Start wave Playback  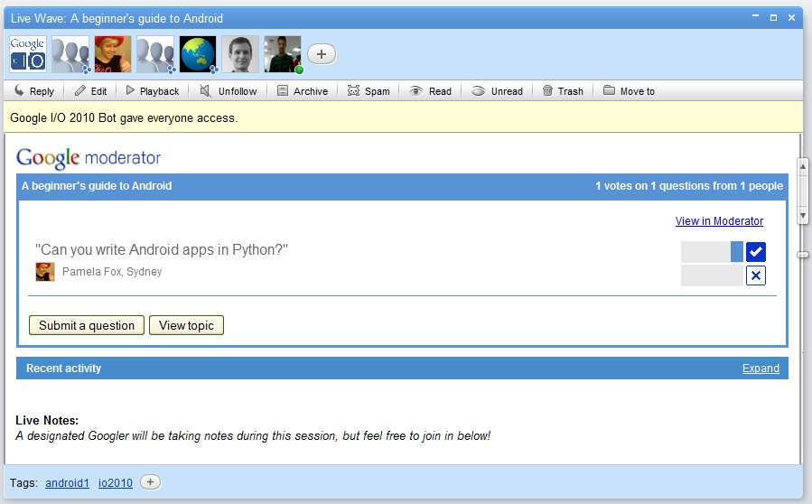click(152, 91)
